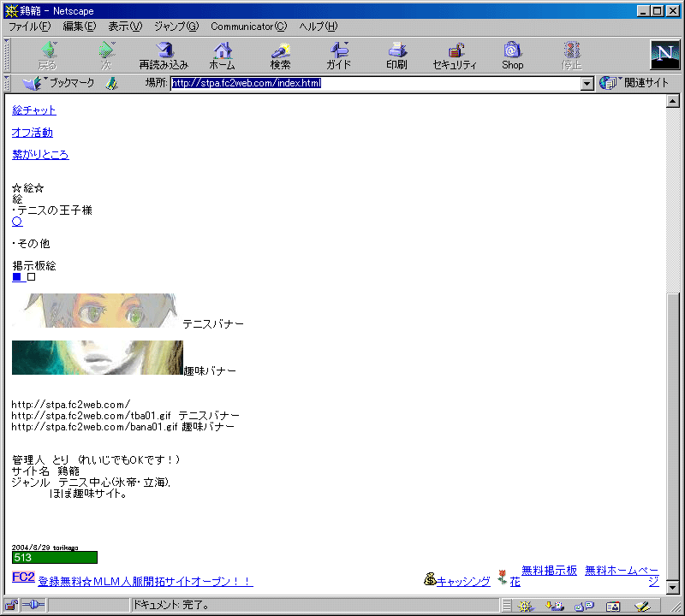This screenshot has width=685, height=616.
Task: Open the 編集(E) menu
Action: [80, 27]
